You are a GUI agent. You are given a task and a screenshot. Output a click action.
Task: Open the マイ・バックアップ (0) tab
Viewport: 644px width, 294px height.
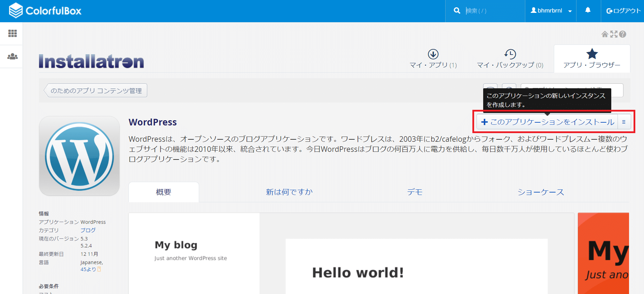click(510, 59)
